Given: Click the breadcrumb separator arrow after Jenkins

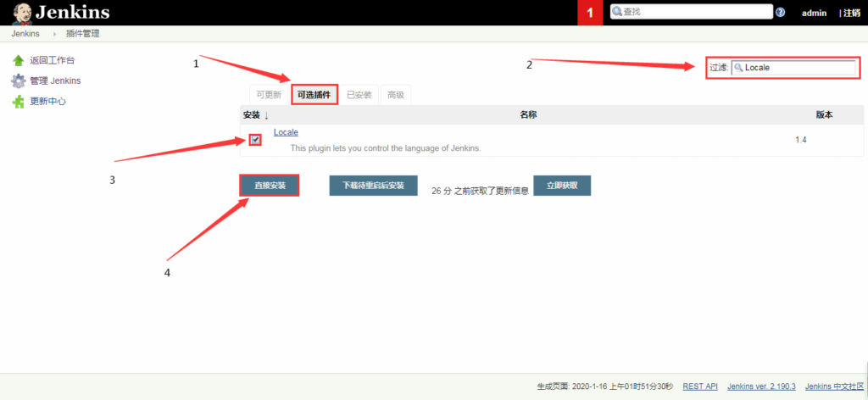Looking at the screenshot, I should click(x=55, y=34).
